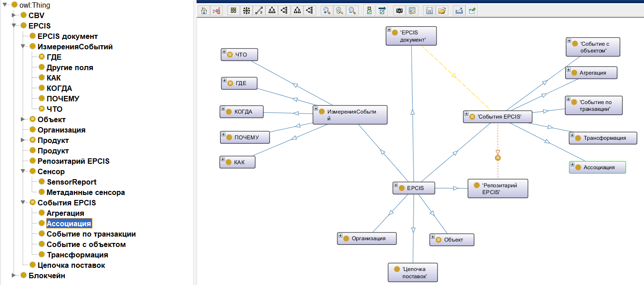Image resolution: width=644 pixels, height=285 pixels.
Task: Select SensorReport in the class tree
Action: coord(71,182)
